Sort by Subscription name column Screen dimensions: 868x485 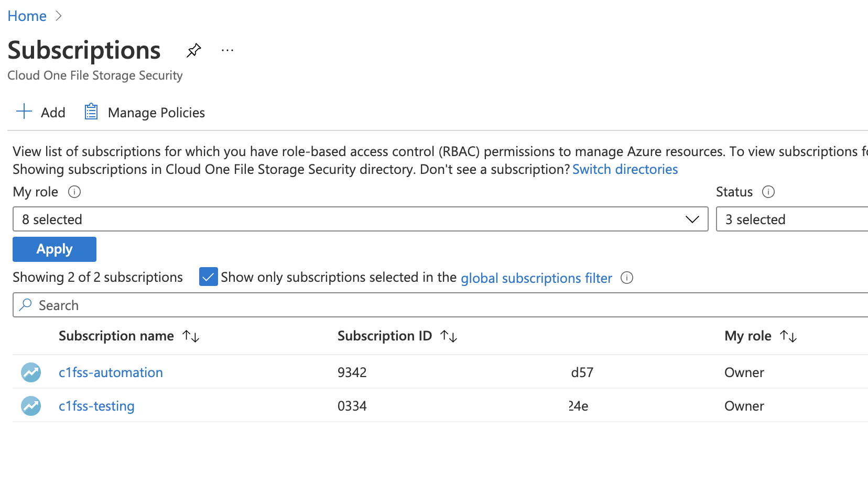pyautogui.click(x=191, y=336)
